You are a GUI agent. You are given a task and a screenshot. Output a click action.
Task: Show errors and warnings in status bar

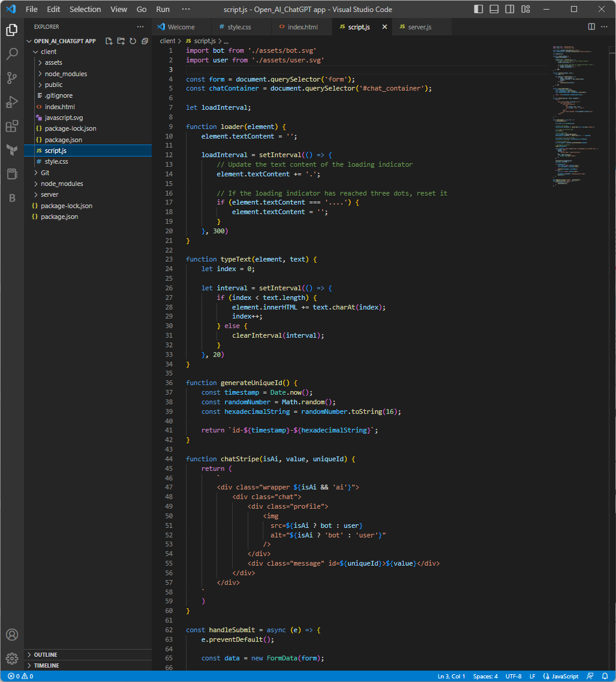[x=20, y=677]
